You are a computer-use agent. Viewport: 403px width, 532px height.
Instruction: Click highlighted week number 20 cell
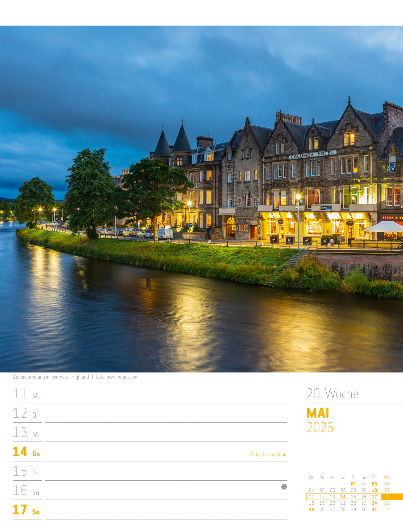(387, 497)
